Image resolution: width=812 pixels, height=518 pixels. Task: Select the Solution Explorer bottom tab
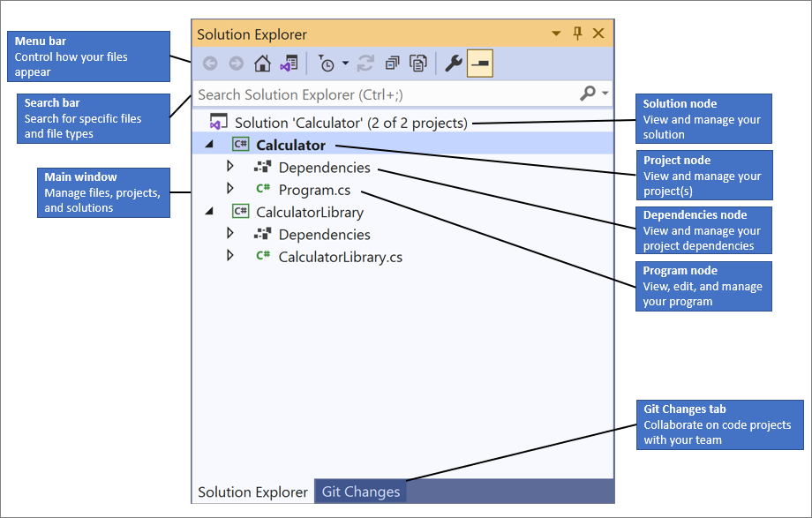point(252,492)
